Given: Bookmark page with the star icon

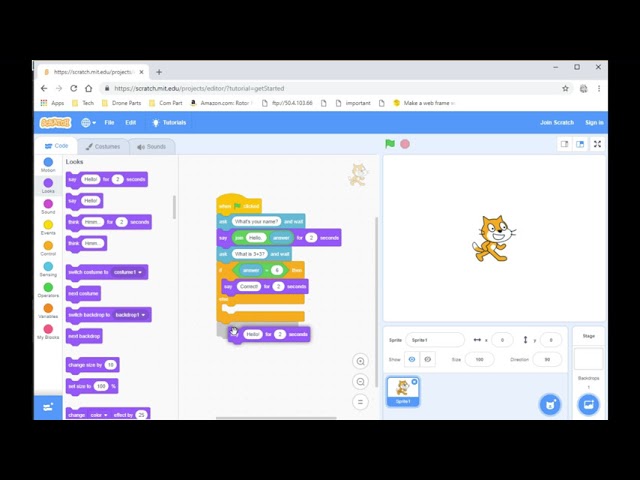Looking at the screenshot, I should [565, 88].
